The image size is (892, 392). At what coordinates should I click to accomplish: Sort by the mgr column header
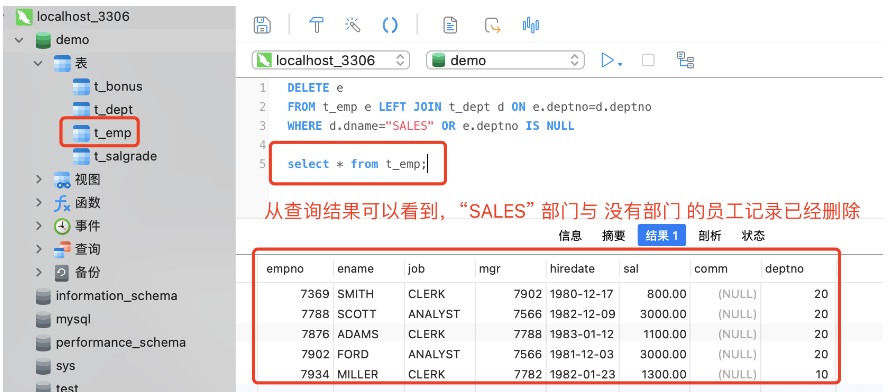pos(510,269)
